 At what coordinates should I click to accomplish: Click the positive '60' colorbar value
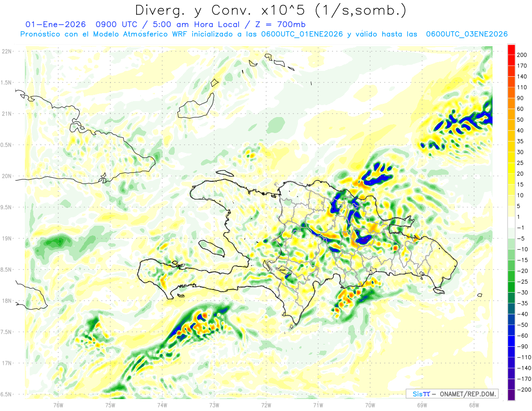pyautogui.click(x=521, y=109)
